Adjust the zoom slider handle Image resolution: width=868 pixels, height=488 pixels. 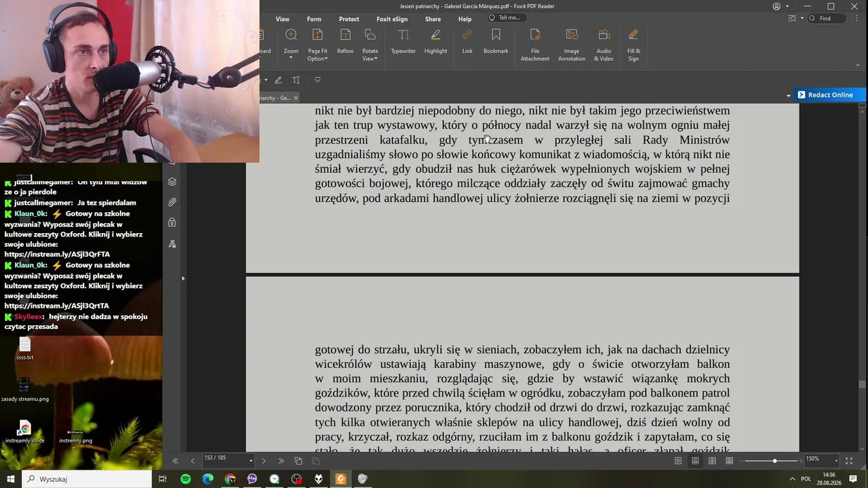[774, 461]
